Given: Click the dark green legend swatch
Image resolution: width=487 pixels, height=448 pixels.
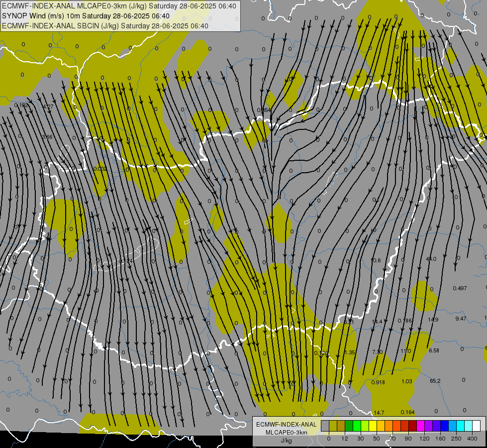Looking at the screenshot, I should coord(349,426).
